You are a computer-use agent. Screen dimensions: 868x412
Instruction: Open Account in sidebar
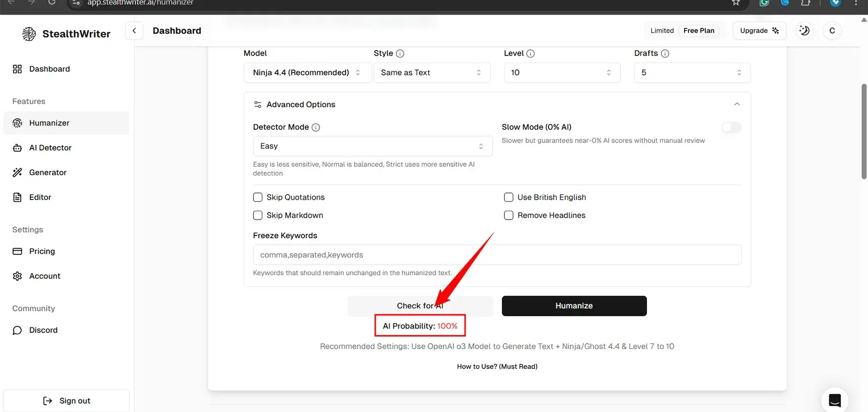click(66, 276)
